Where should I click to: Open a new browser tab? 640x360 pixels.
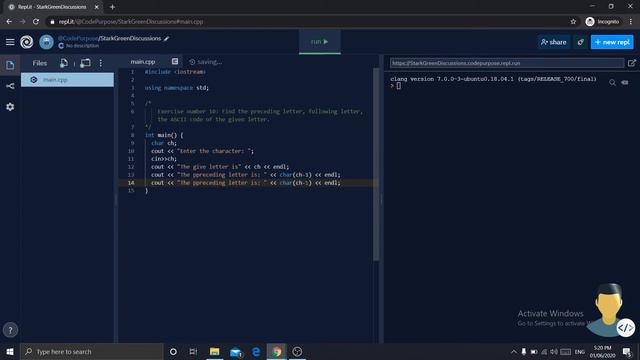(x=112, y=7)
